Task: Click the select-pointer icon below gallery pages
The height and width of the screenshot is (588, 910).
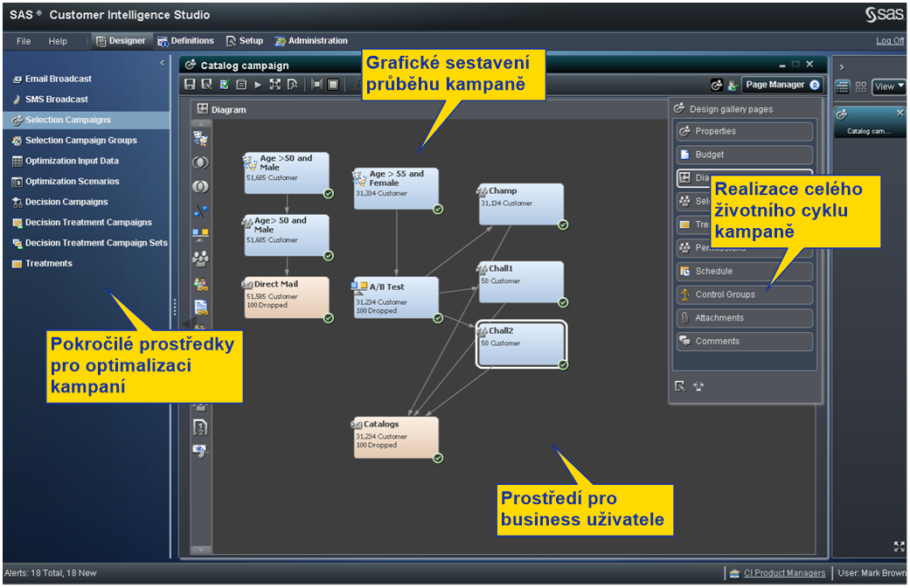Action: click(x=680, y=386)
